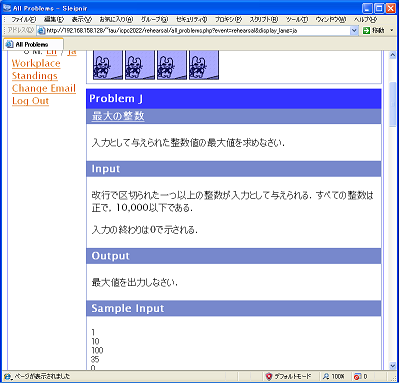Open the Change Email link

click(x=44, y=88)
